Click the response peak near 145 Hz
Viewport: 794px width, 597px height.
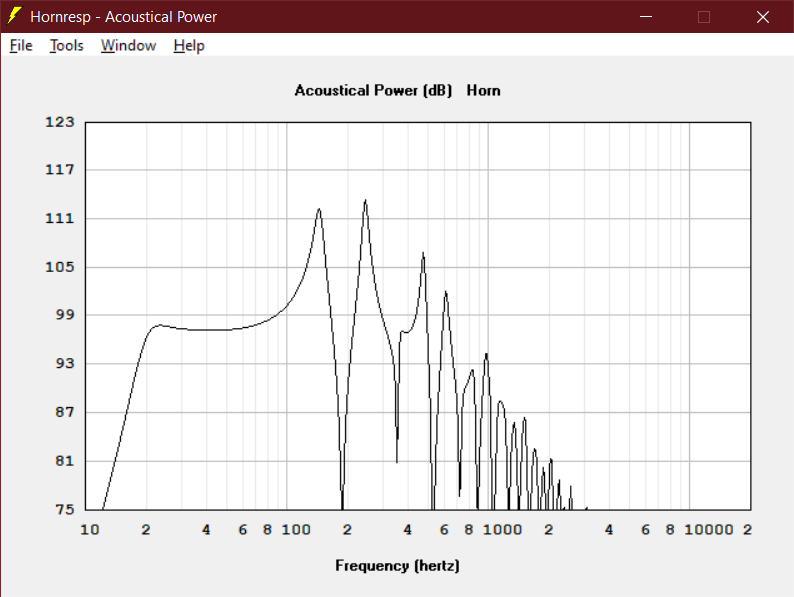[319, 209]
